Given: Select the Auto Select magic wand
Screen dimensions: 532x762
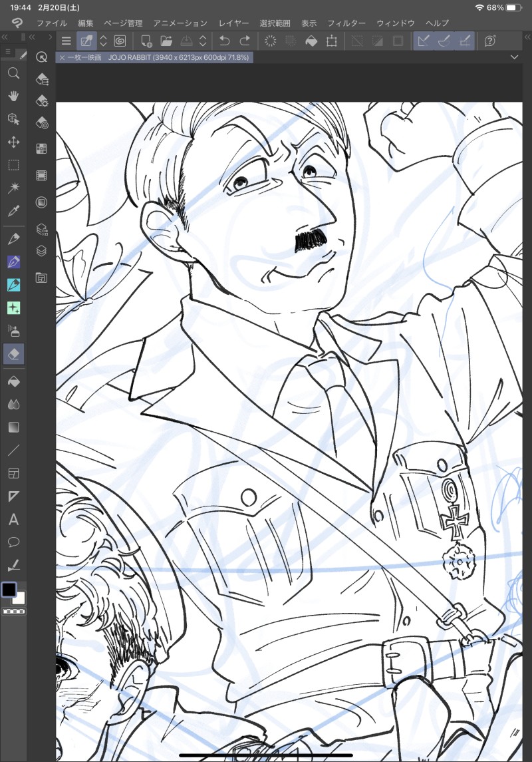Looking at the screenshot, I should 13,188.
